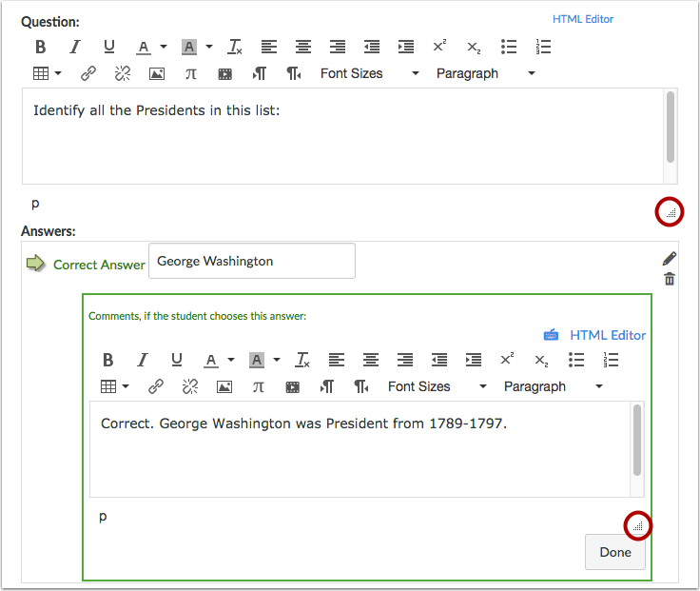Toggle Italic in comments toolbar

[x=143, y=360]
